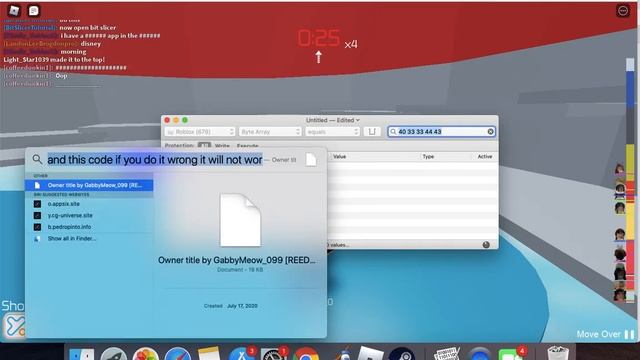The height and width of the screenshot is (360, 640).
Task: Click Show all in Finder...
Action: pyautogui.click(x=89, y=238)
